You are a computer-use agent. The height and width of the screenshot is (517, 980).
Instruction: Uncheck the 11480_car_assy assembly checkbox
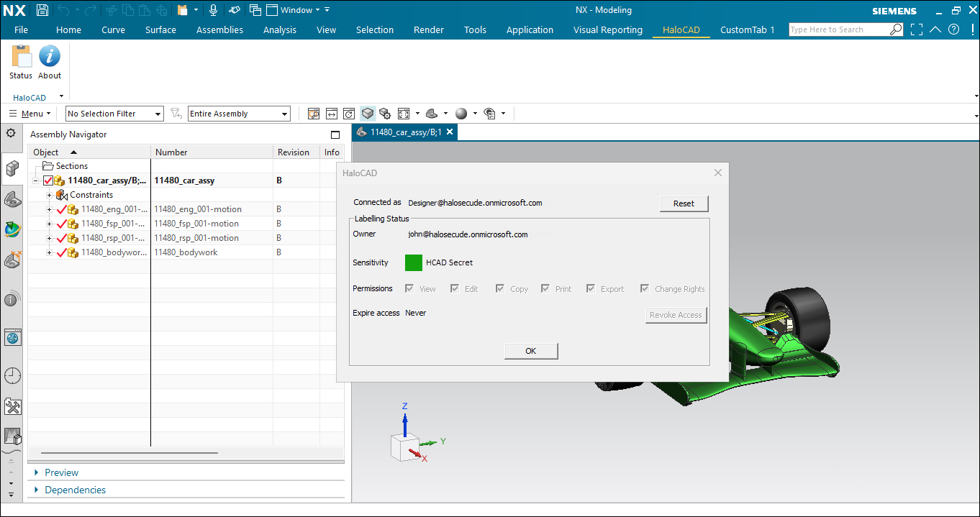tap(49, 180)
